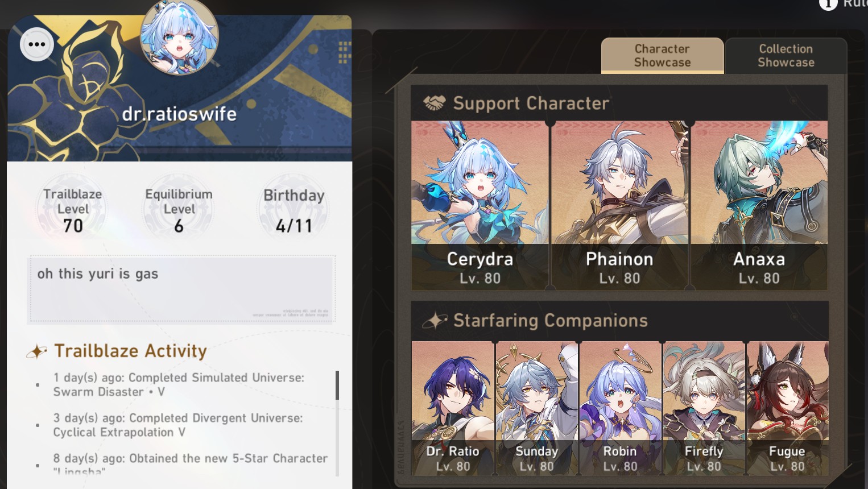Open the three-dot options menu
The image size is (868, 489).
coord(37,44)
